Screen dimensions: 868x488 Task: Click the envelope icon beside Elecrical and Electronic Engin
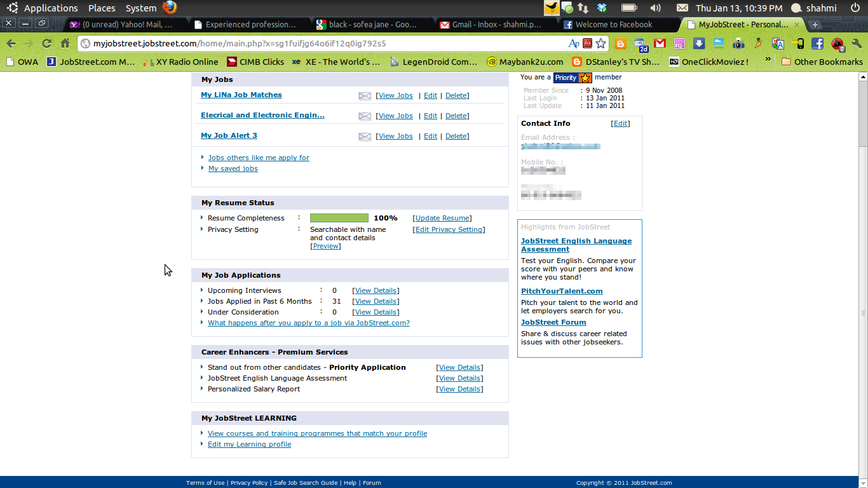tap(365, 116)
